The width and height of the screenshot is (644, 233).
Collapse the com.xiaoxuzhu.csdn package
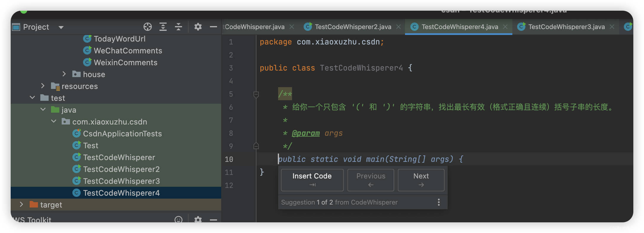pyautogui.click(x=54, y=121)
